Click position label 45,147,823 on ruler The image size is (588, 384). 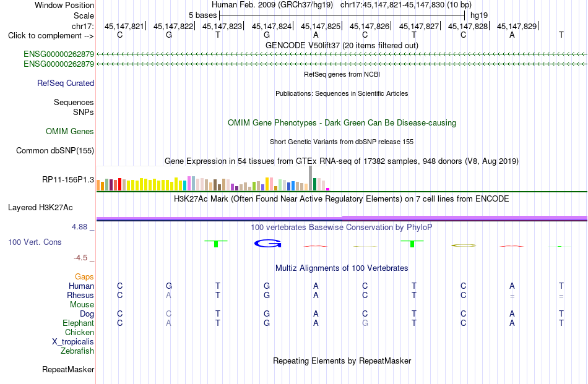(222, 26)
